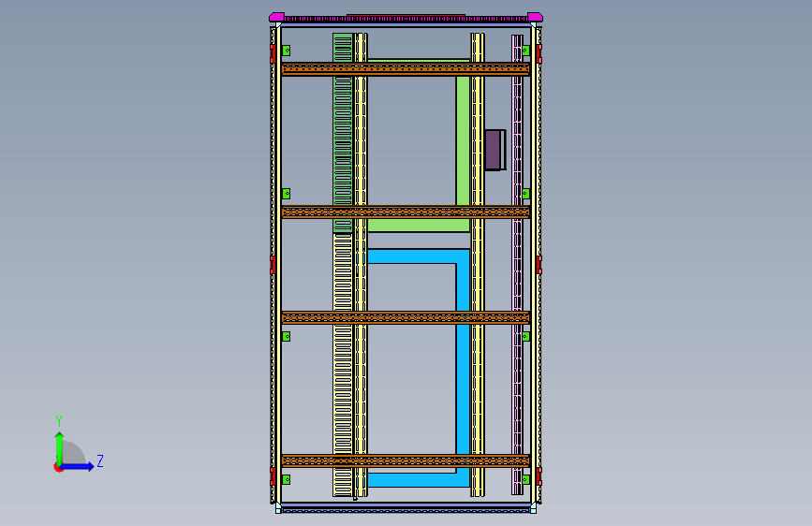Select the magenta top-right corner cap
The image size is (812, 526).
[x=535, y=17]
